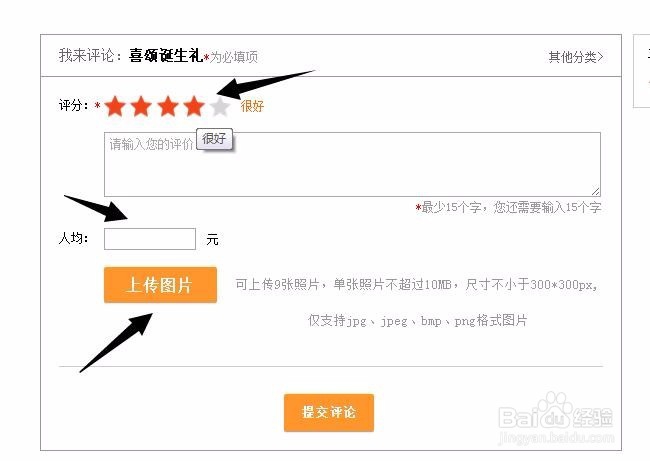Click the 人均 price input field
The height and width of the screenshot is (461, 650).
click(150, 239)
